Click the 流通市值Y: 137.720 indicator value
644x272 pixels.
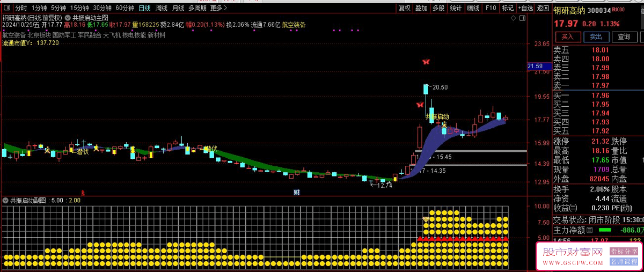31,43
